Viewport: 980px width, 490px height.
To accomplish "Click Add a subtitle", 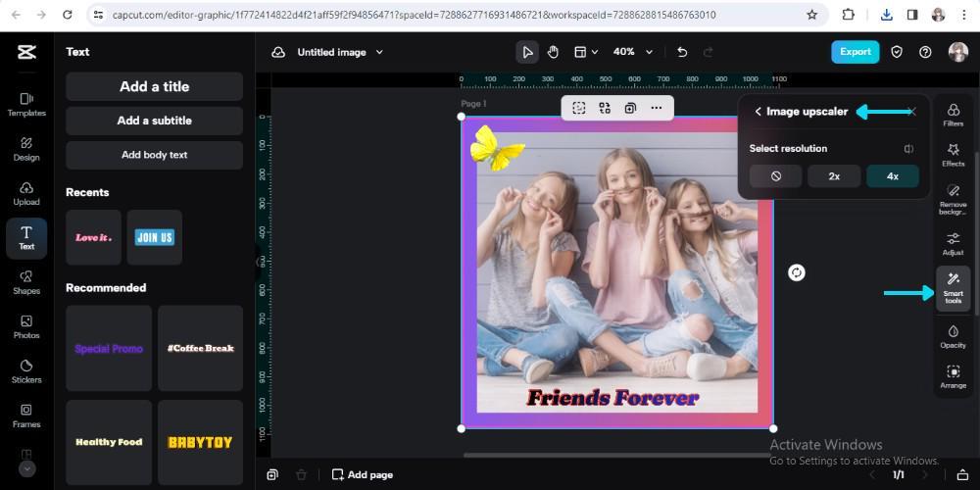I will click(155, 121).
